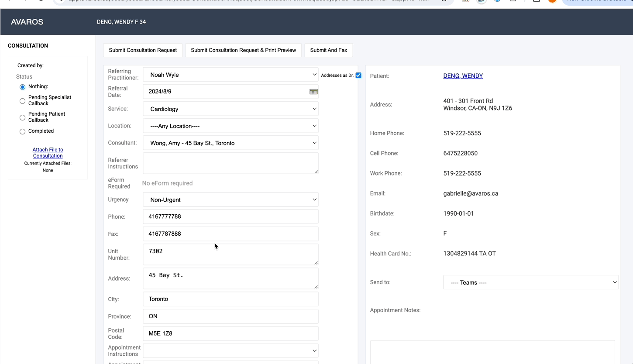Click the address line 401 - 301 Front Rd

468,101
